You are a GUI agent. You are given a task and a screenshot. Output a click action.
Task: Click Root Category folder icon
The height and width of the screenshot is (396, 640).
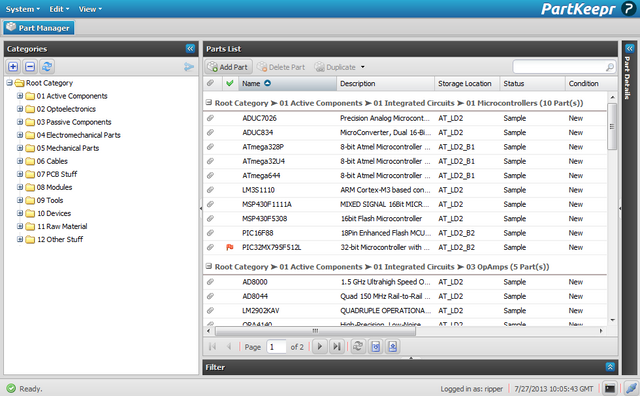tap(19, 83)
